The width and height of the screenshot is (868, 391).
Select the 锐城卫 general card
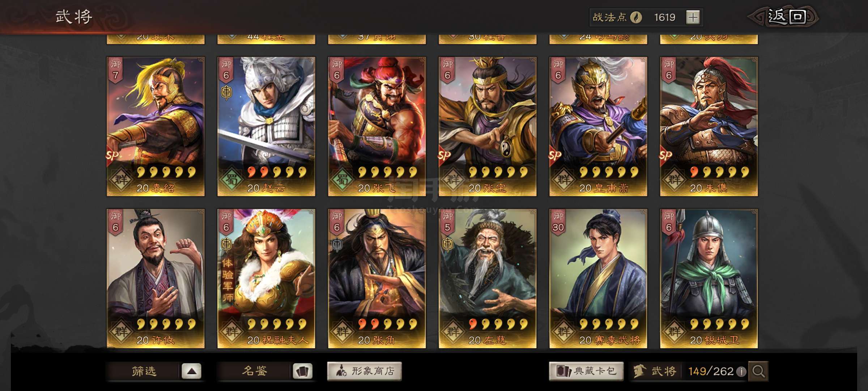(x=709, y=279)
